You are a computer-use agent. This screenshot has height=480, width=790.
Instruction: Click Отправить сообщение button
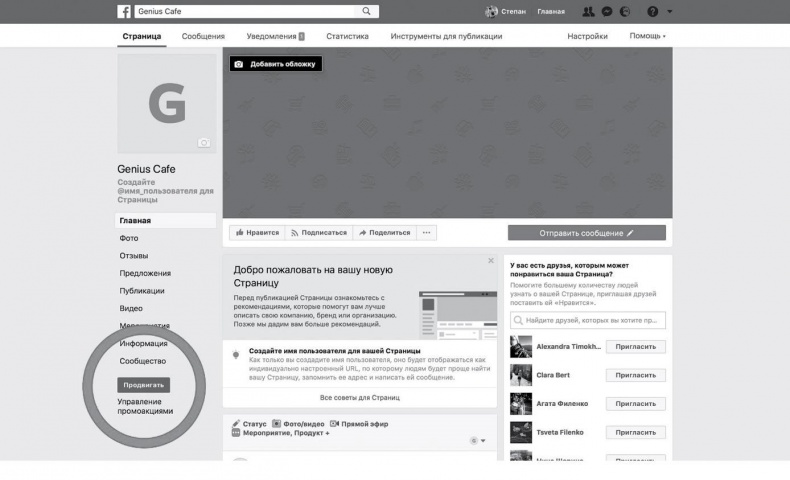click(x=586, y=233)
